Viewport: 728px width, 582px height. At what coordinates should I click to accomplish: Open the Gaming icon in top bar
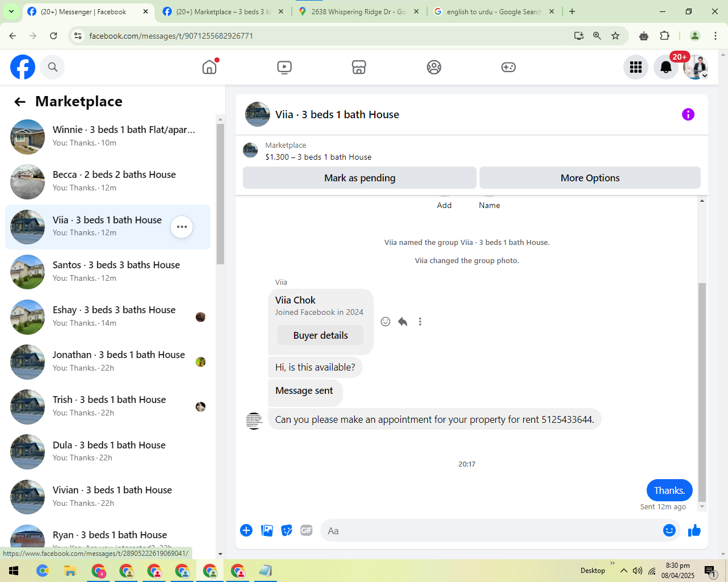pos(508,68)
